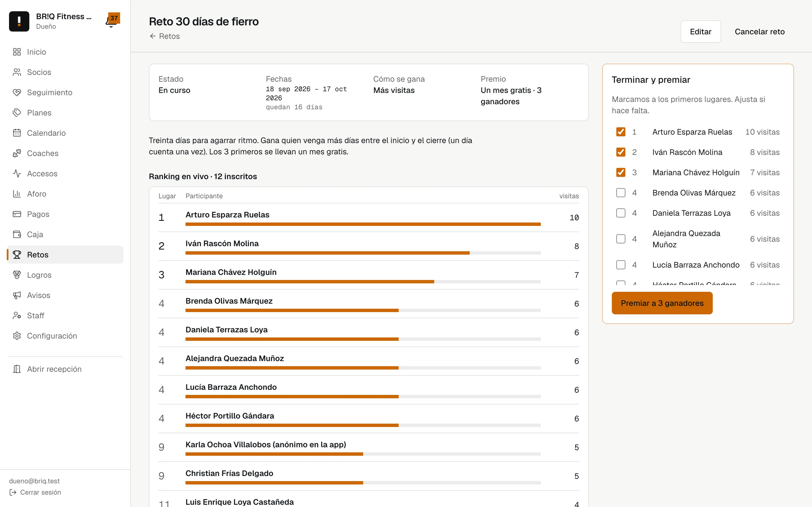Click the Logros medal icon
812x507 pixels.
[17, 275]
